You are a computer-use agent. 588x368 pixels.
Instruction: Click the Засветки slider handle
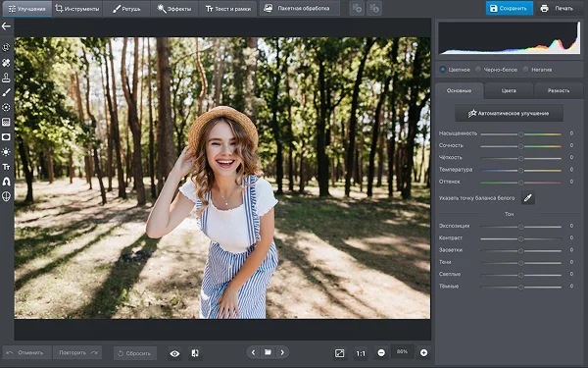click(x=521, y=251)
